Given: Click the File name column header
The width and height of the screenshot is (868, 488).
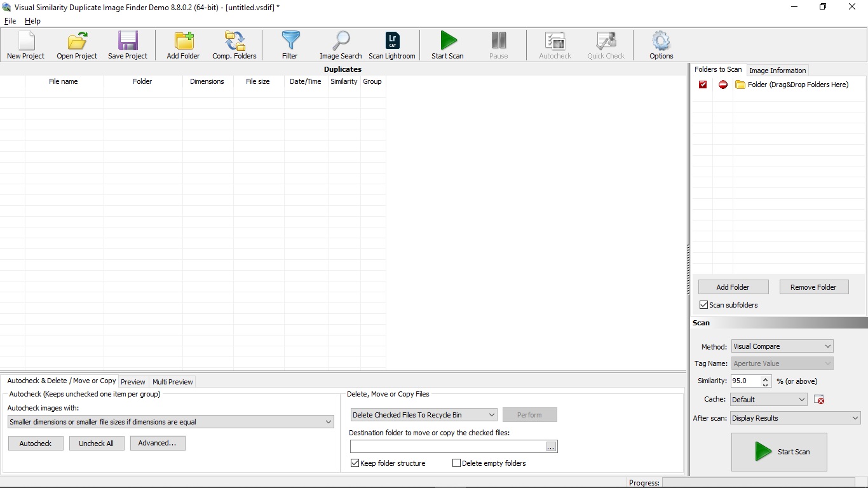Looking at the screenshot, I should pos(64,81).
